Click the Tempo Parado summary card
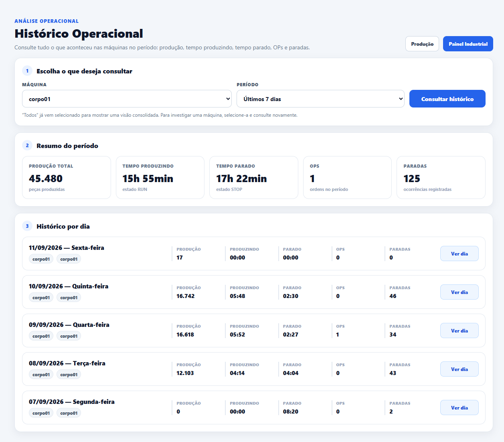 tap(254, 177)
